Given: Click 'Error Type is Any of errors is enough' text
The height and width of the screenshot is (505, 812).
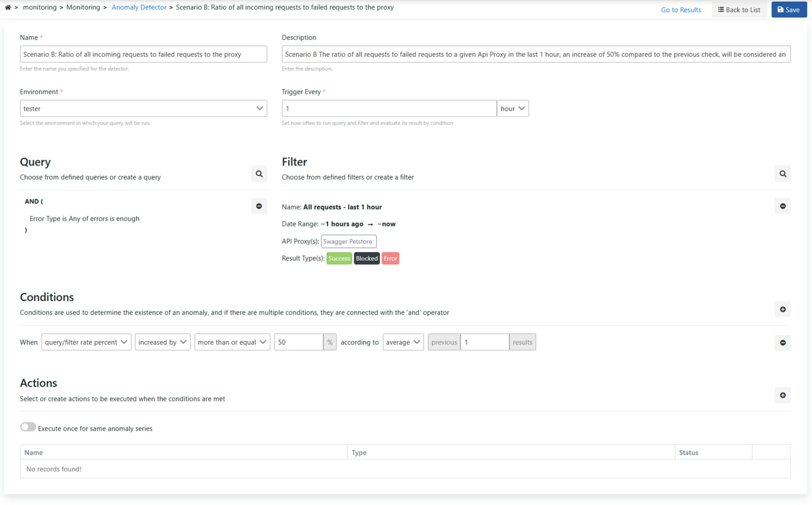Looking at the screenshot, I should point(85,218).
